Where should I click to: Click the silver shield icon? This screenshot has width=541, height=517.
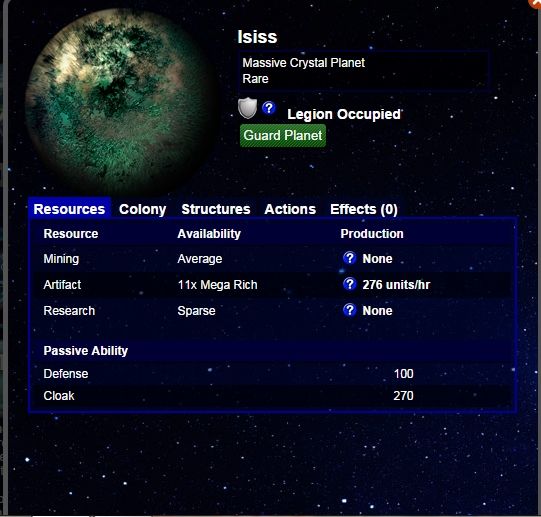point(247,108)
